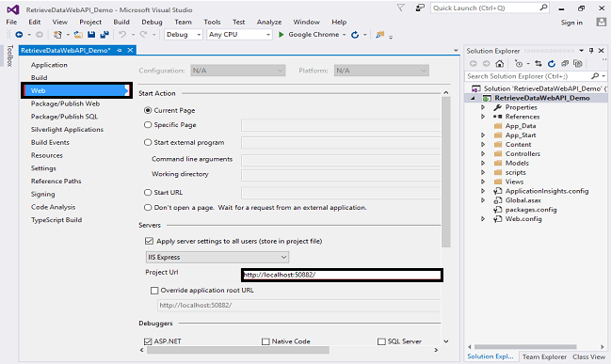The height and width of the screenshot is (364, 611).
Task: Refresh Solution Explorer with blue arrow icon
Action: 552,63
